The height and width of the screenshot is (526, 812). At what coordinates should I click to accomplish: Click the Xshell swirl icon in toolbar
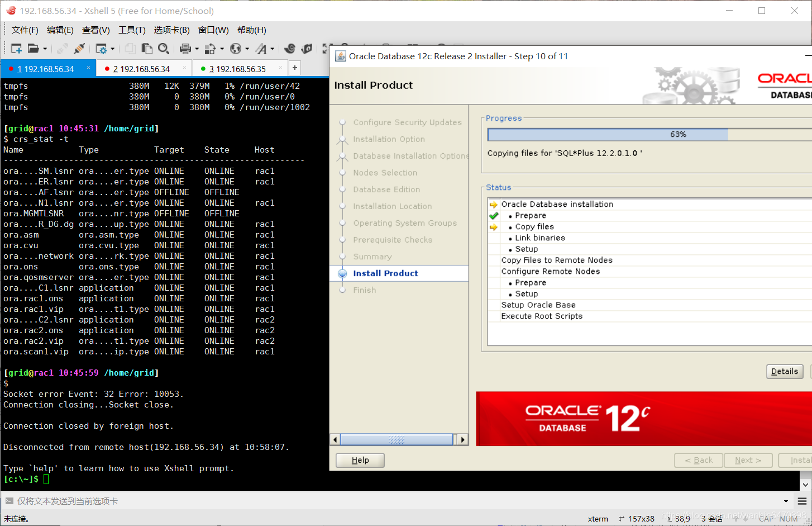[x=290, y=49]
